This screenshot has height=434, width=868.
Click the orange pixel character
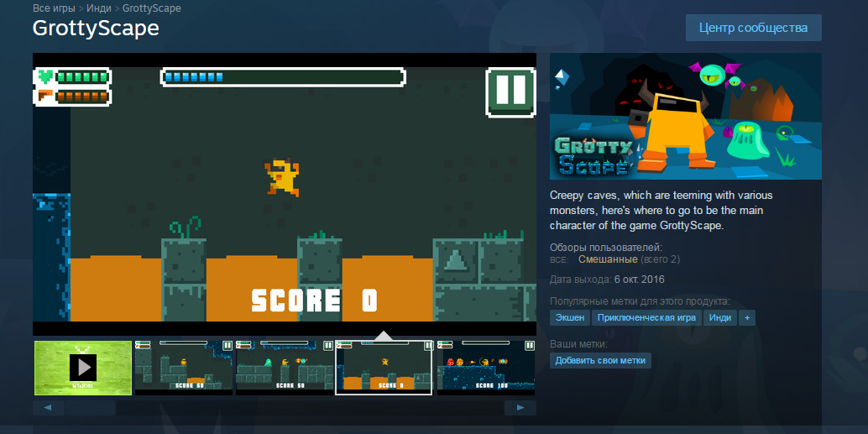(x=282, y=178)
